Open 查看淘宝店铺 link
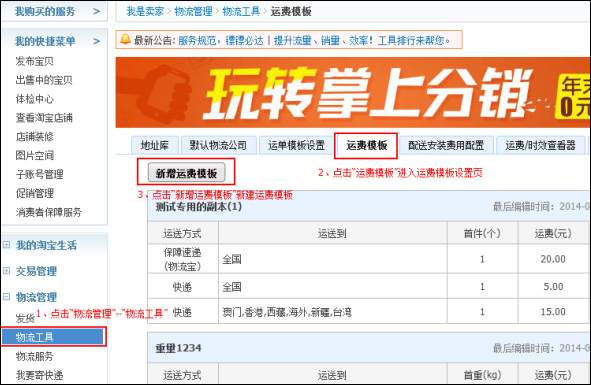The width and height of the screenshot is (591, 385). click(x=44, y=118)
